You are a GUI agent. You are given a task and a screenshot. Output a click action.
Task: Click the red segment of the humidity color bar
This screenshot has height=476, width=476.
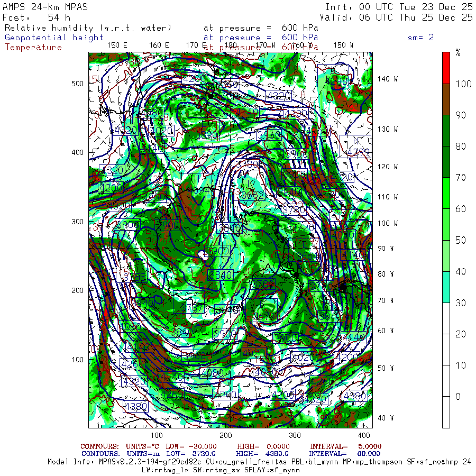point(446,68)
